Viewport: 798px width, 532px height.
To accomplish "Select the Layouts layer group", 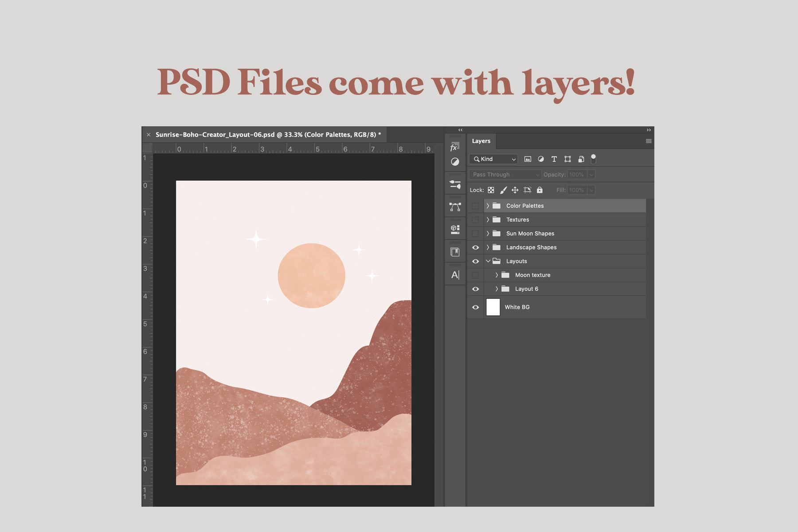I will (x=565, y=261).
